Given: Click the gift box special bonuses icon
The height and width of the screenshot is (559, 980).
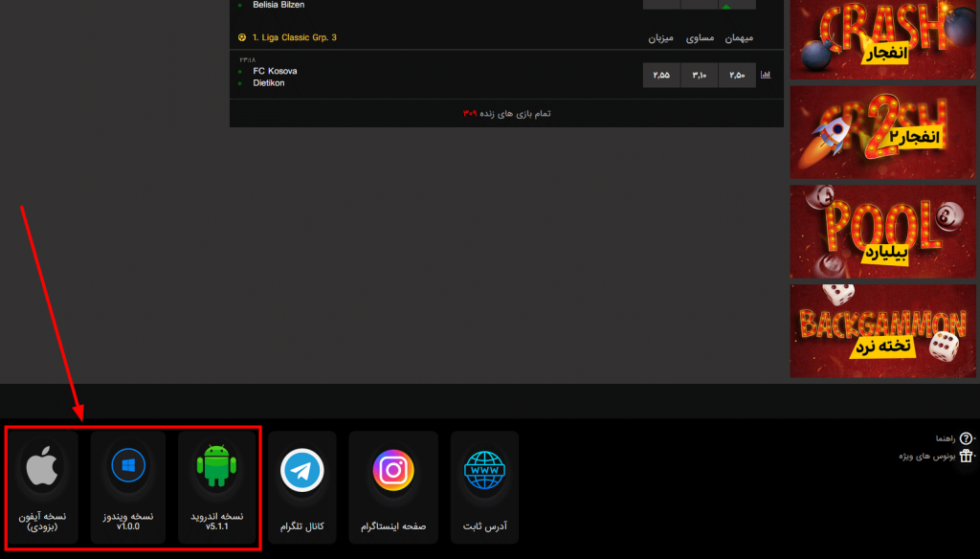Looking at the screenshot, I should click(x=966, y=456).
